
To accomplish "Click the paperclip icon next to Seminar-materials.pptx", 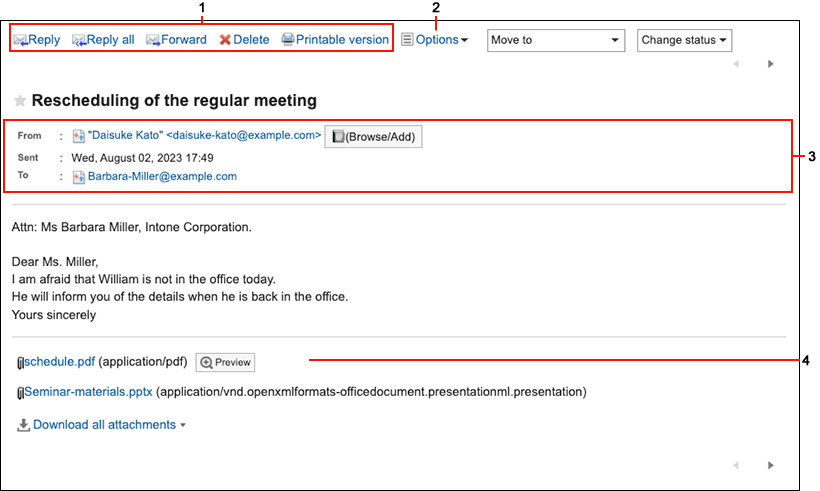I will click(20, 393).
